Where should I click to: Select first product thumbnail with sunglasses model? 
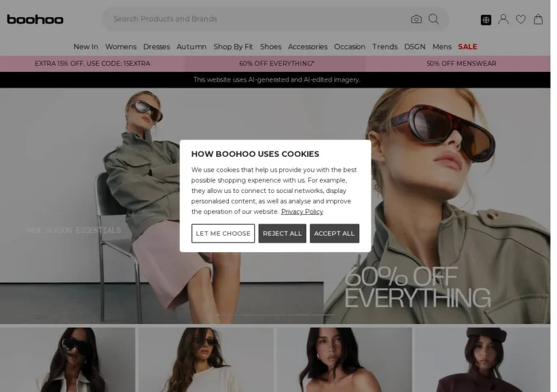(67, 359)
